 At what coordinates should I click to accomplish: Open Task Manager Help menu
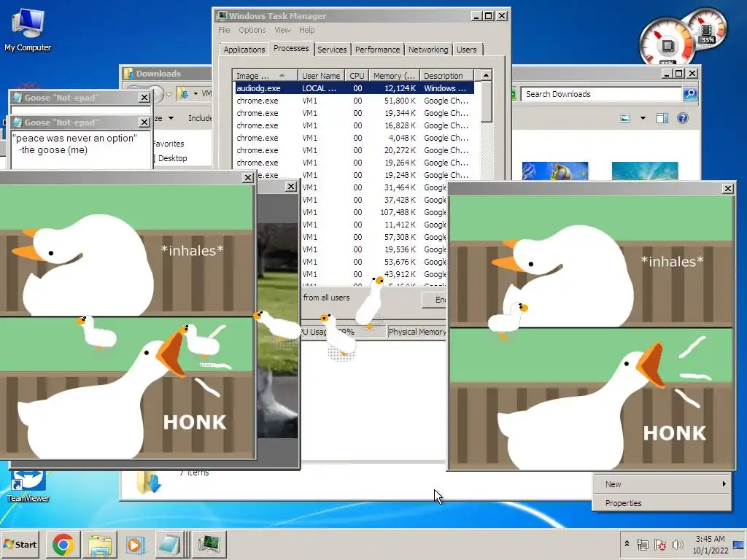307,30
